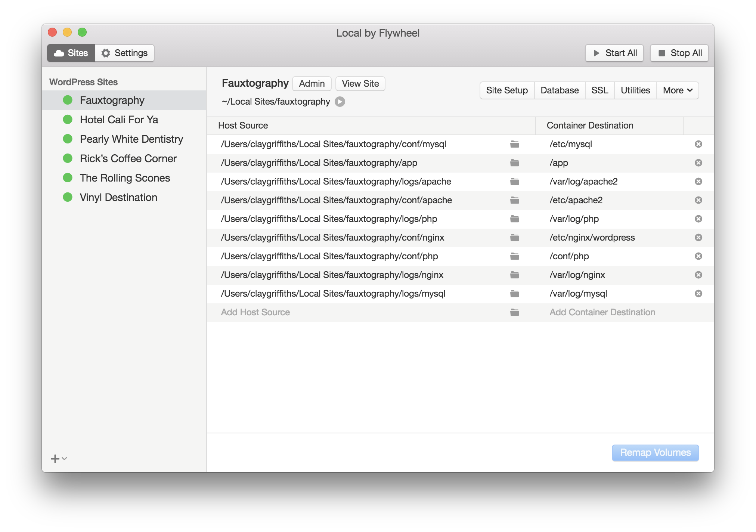Remove the /var/log/apache2 volume mapping
This screenshot has height=532, width=756.
[x=698, y=182]
